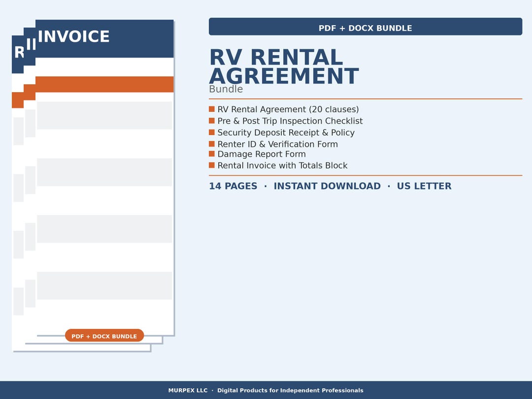Click the 'INSTANT DOWNLOAD' text
Image resolution: width=532 pixels, height=399 pixels.
pyautogui.click(x=327, y=186)
